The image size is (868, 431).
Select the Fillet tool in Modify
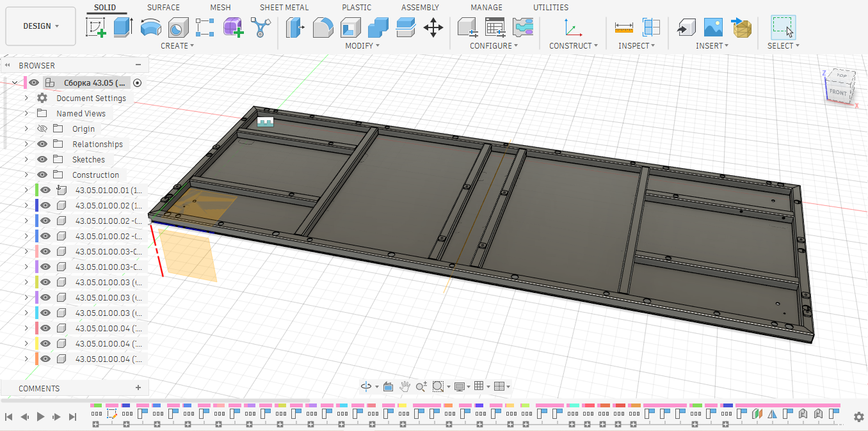click(322, 27)
